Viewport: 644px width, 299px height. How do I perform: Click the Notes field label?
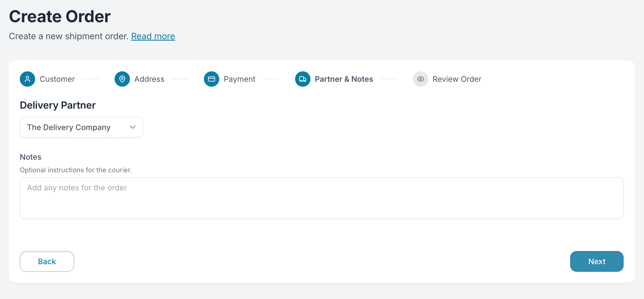pos(30,157)
